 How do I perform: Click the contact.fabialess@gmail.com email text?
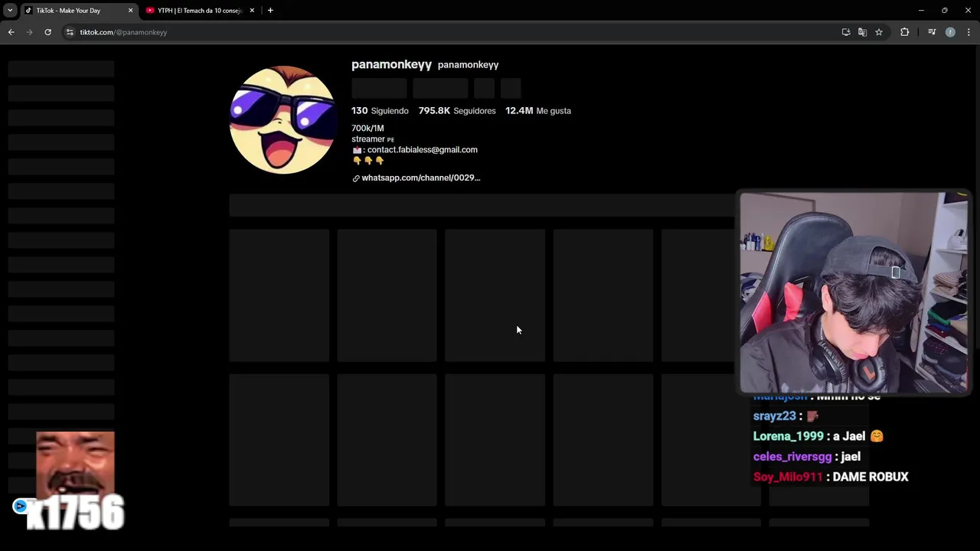click(423, 150)
